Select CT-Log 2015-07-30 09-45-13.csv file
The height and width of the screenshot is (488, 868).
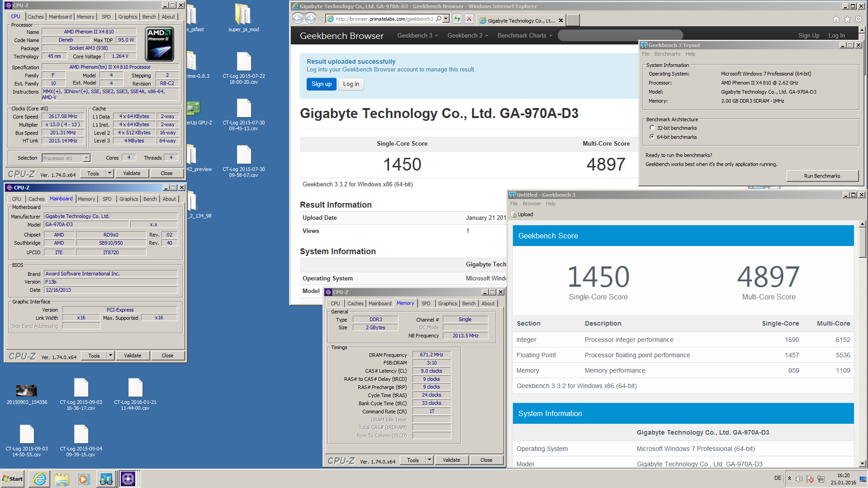243,114
